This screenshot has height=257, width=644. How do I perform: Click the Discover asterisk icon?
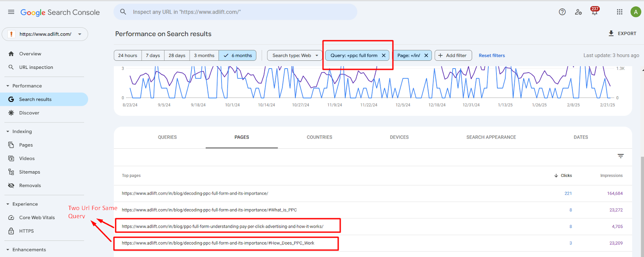[x=11, y=113]
